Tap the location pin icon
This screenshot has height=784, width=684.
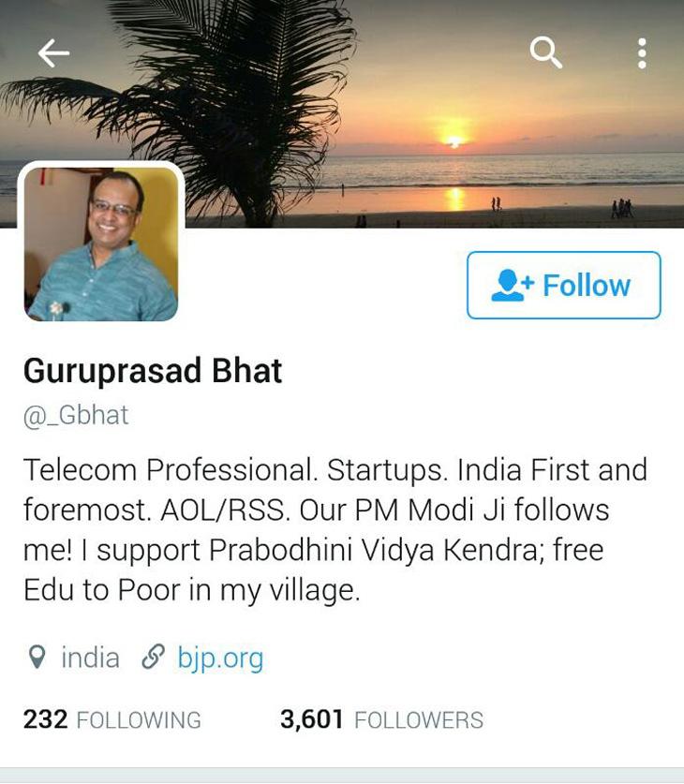click(37, 657)
